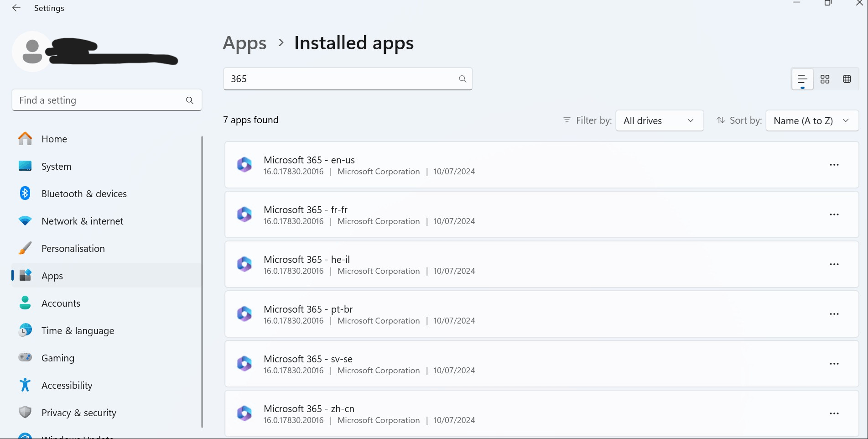Click the Accessibility figure icon in sidebar
Viewport: 868px width, 439px height.
click(25, 385)
